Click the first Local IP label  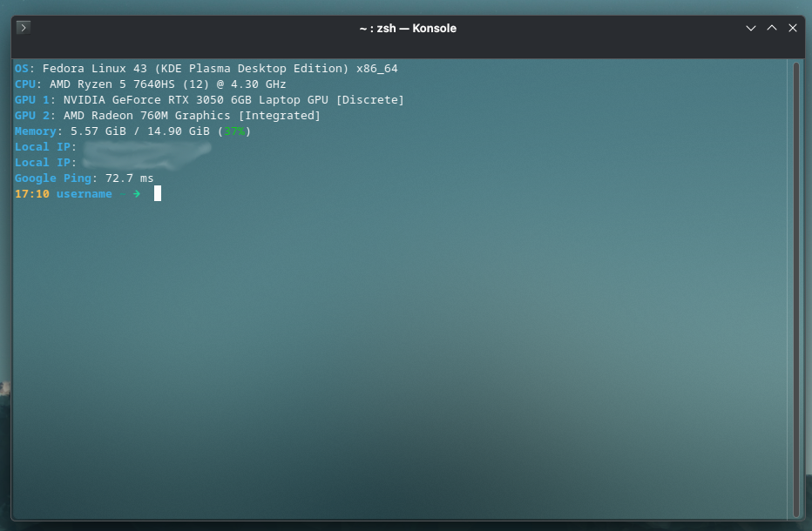click(45, 147)
